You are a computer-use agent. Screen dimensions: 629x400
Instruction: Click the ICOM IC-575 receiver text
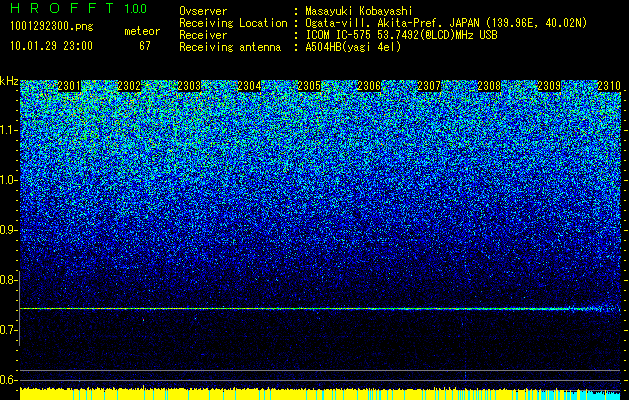click(402, 35)
